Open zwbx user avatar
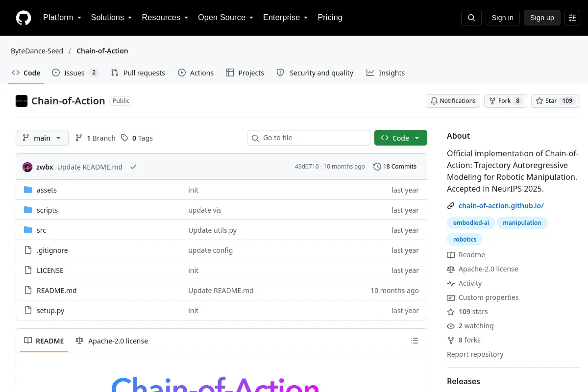588x392 pixels. (x=27, y=167)
